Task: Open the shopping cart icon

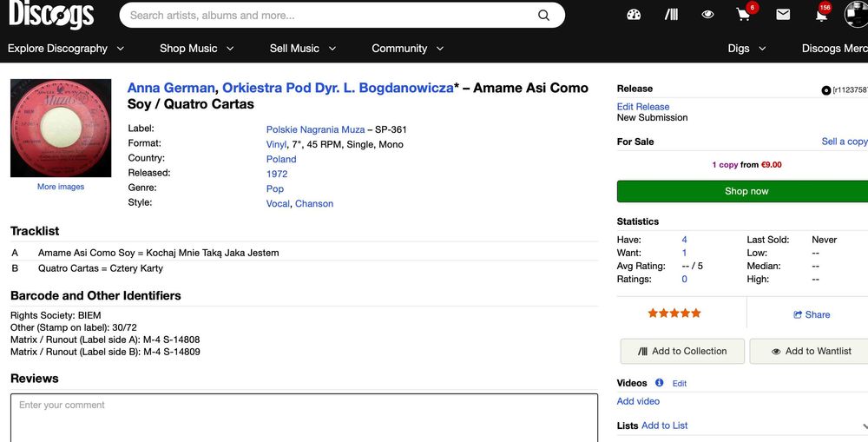Action: 744,15
